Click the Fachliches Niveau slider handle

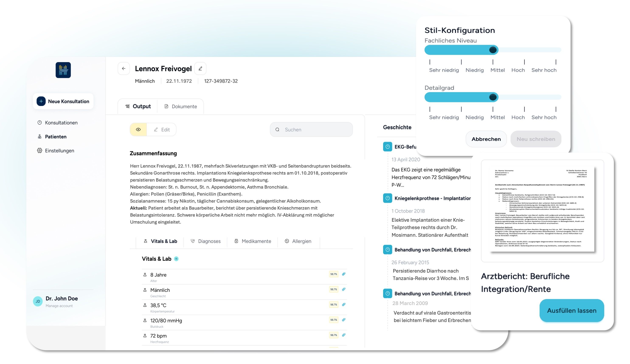coord(493,50)
